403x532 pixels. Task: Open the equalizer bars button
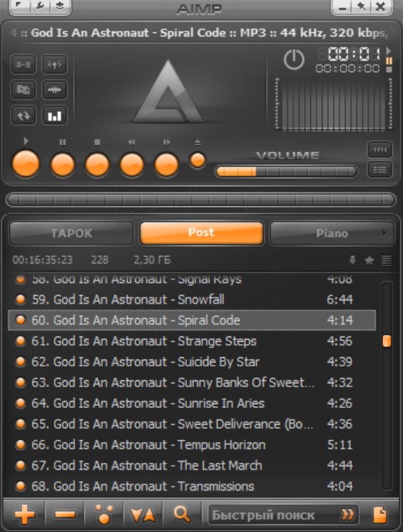tap(54, 116)
